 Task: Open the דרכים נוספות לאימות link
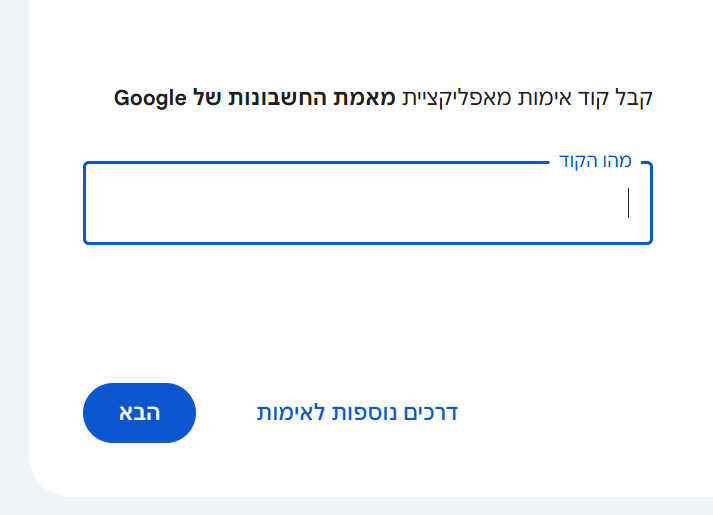pyautogui.click(x=357, y=413)
